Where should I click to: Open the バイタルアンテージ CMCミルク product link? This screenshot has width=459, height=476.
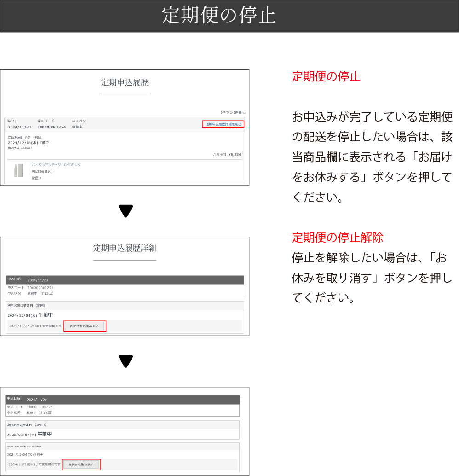[56, 164]
